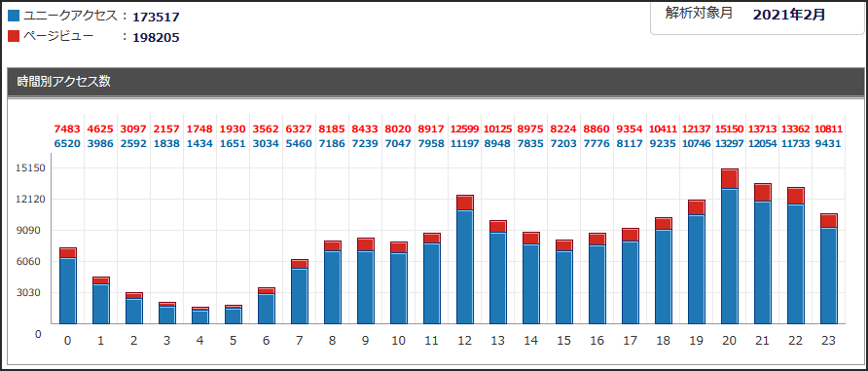
Task: Click the bar for hour 7
Action: (x=300, y=292)
